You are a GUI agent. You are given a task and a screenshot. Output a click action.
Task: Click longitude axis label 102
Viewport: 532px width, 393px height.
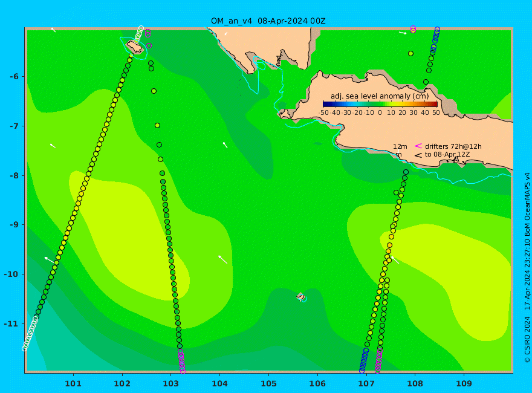click(122, 383)
